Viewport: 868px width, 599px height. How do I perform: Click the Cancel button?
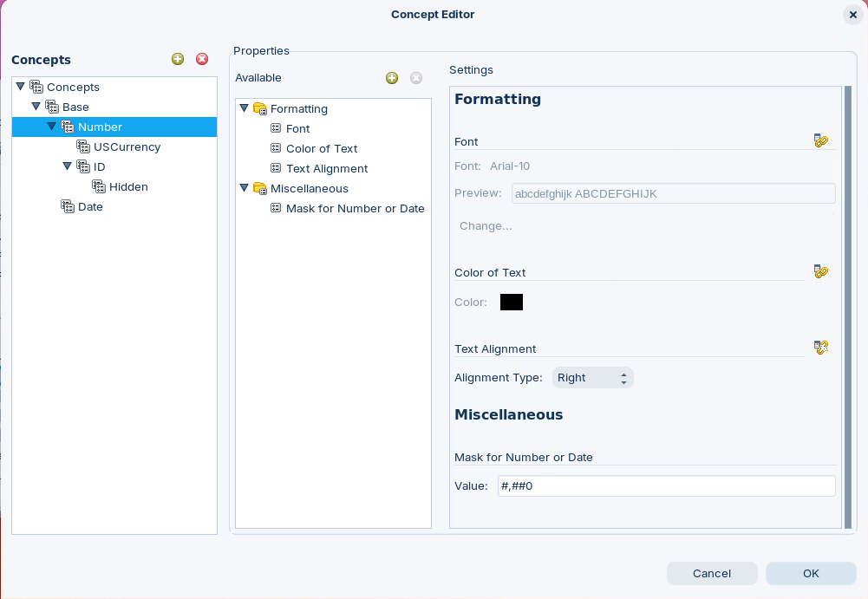(711, 573)
